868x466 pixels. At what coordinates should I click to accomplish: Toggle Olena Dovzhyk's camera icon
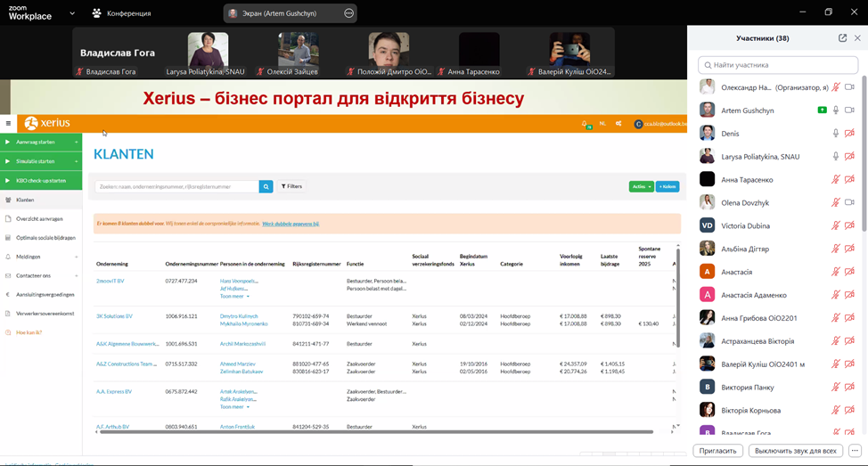click(x=850, y=202)
